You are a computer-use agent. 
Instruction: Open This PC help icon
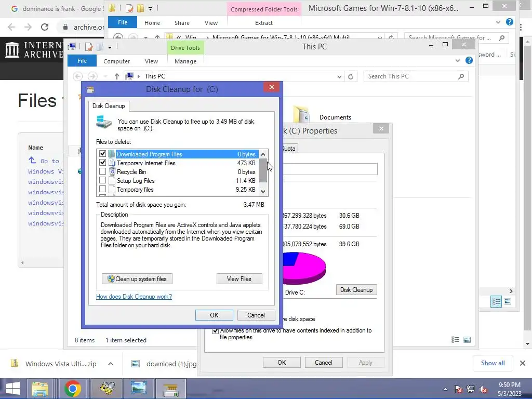[469, 60]
